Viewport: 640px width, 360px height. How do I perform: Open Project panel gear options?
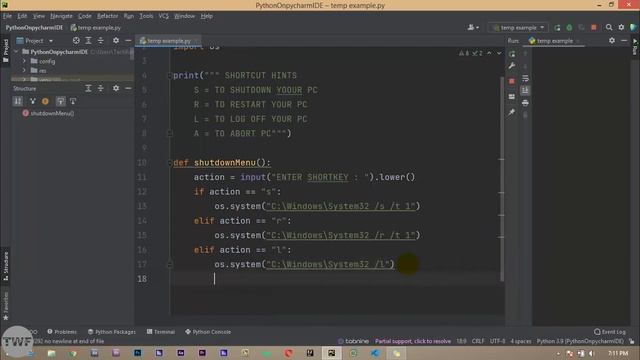pos(116,40)
